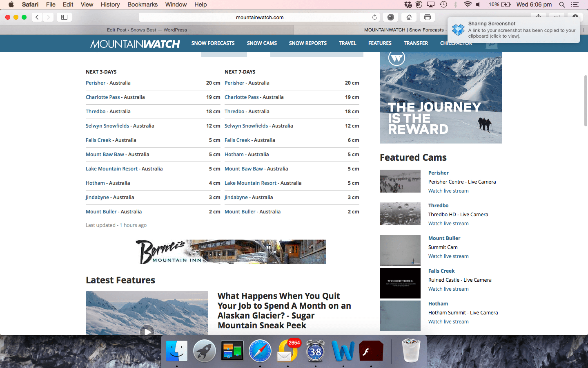This screenshot has width=588, height=368.
Task: Reload the mountainwatch.com page
Action: coord(374,17)
